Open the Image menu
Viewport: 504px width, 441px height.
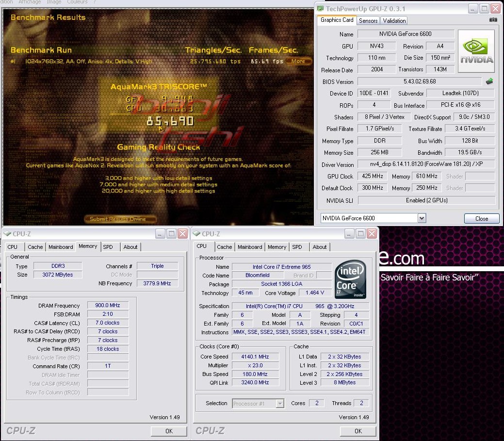click(54, 2)
